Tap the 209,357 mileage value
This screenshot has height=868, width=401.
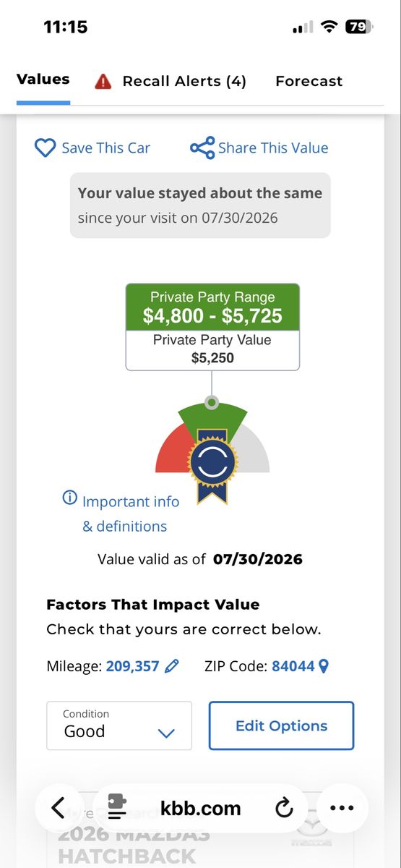tap(132, 666)
